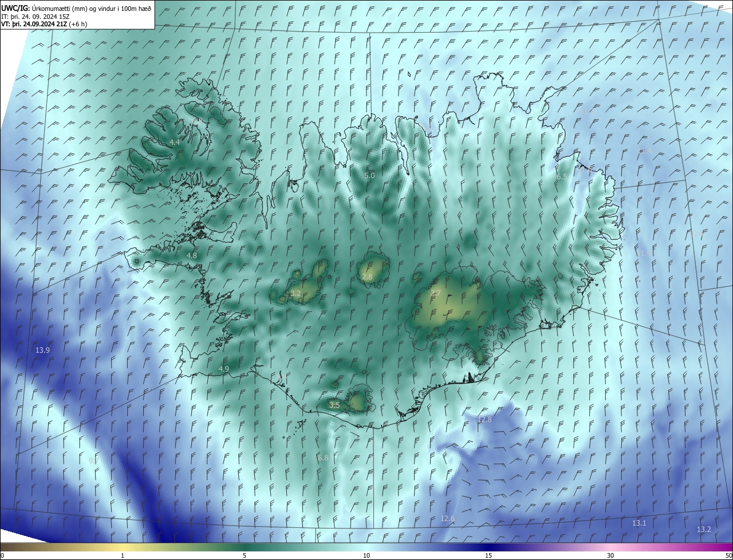This screenshot has width=733, height=560.
Task: Select the initial time line 'IT: þri. 24. 09. 2024 15Z'
Action: [36, 16]
